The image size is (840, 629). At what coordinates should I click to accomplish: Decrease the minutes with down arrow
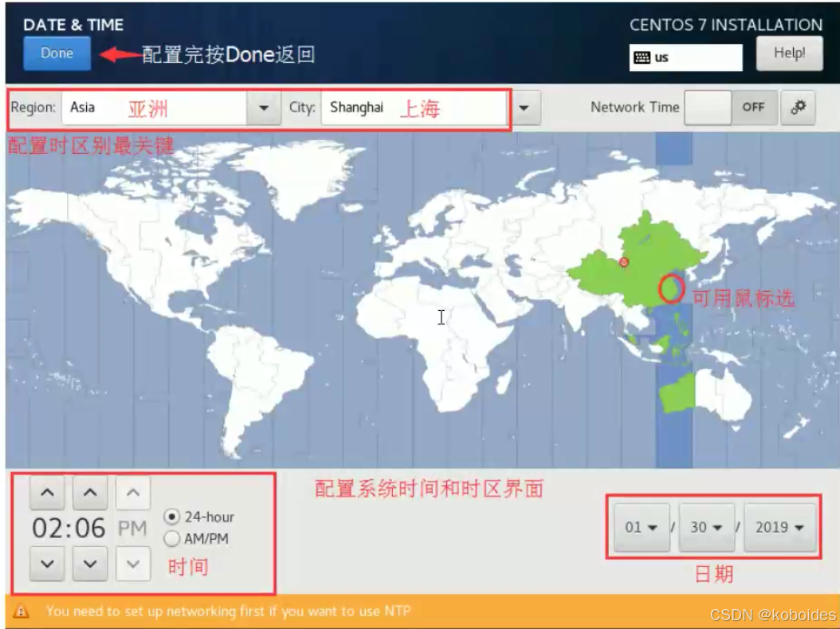[x=90, y=564]
